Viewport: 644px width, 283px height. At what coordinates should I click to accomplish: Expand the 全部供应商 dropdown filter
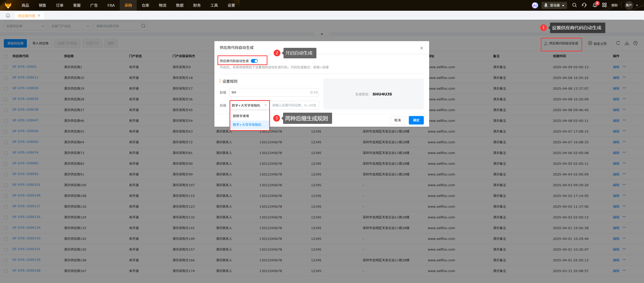click(25, 26)
